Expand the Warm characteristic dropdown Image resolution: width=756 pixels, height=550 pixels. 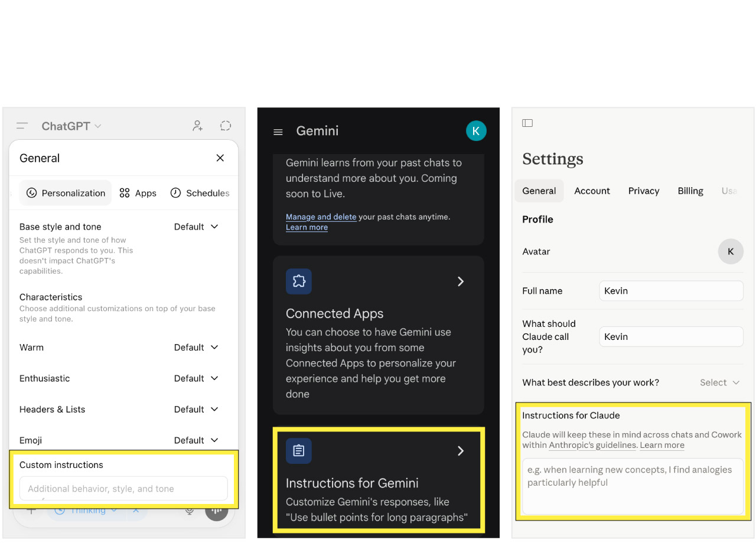pyautogui.click(x=197, y=348)
